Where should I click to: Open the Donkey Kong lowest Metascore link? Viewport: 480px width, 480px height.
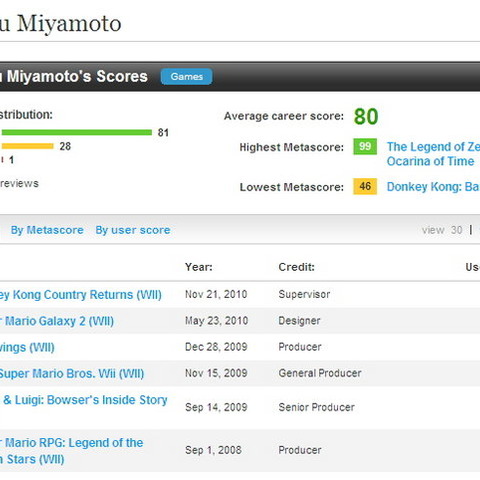(433, 187)
